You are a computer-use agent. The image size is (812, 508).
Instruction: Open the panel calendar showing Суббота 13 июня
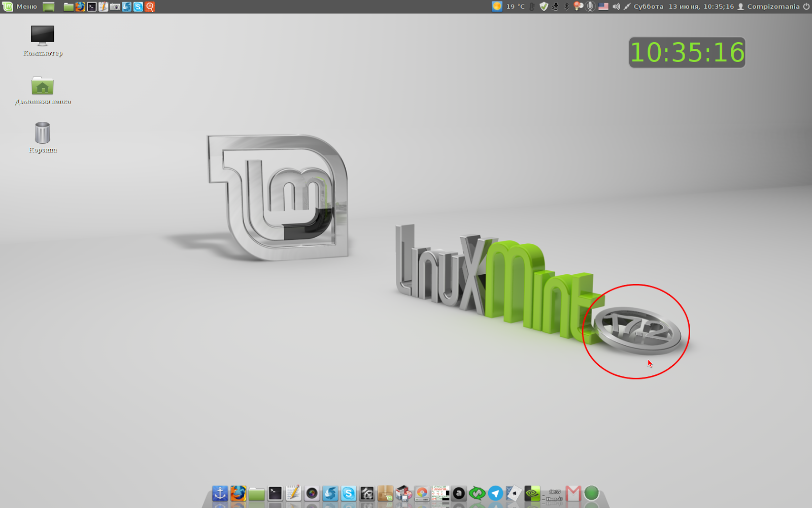click(x=684, y=7)
